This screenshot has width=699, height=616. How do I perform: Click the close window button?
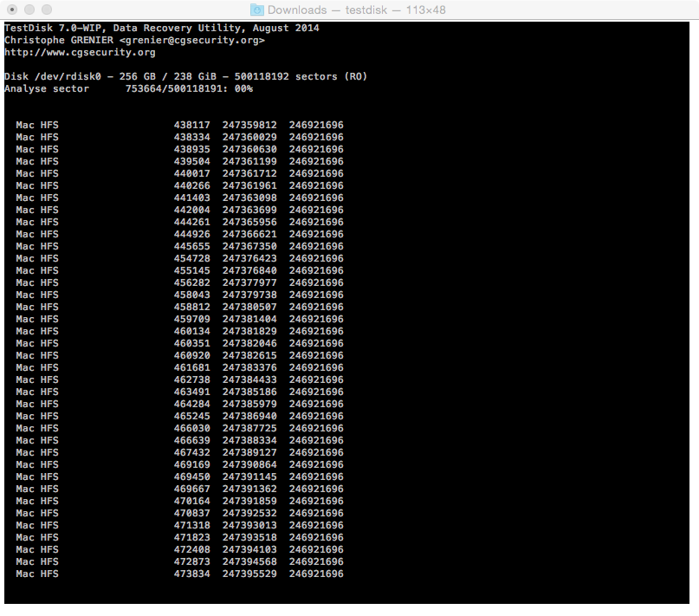pos(12,10)
